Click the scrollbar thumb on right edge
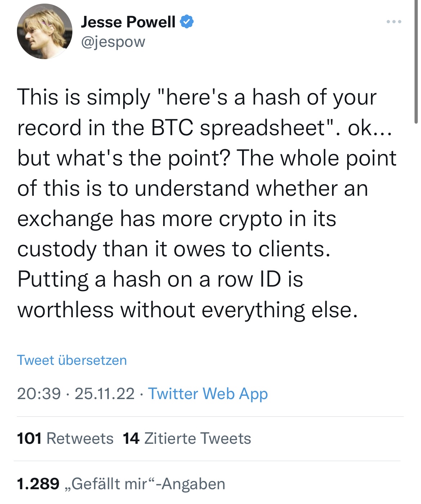 click(x=416, y=62)
